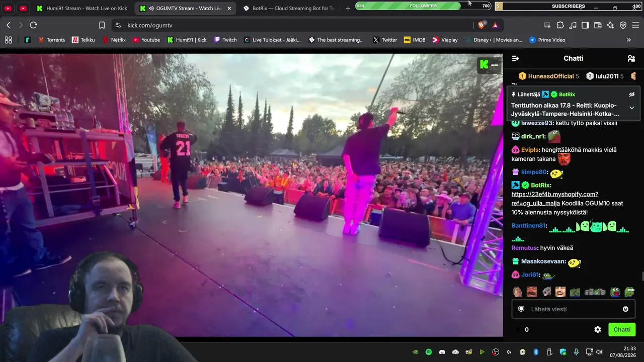Select Banttinen81 username in chat
Viewport: 644px width, 362px height.
(528, 226)
